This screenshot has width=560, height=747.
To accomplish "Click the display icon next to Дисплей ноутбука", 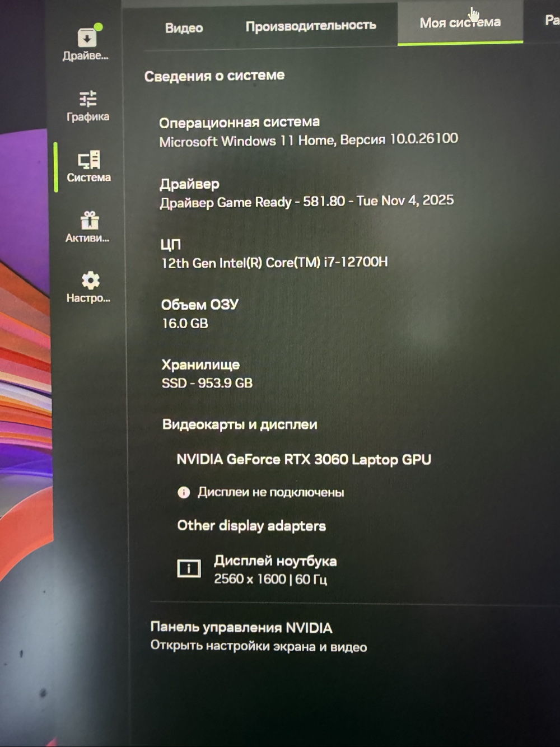I will [x=189, y=569].
